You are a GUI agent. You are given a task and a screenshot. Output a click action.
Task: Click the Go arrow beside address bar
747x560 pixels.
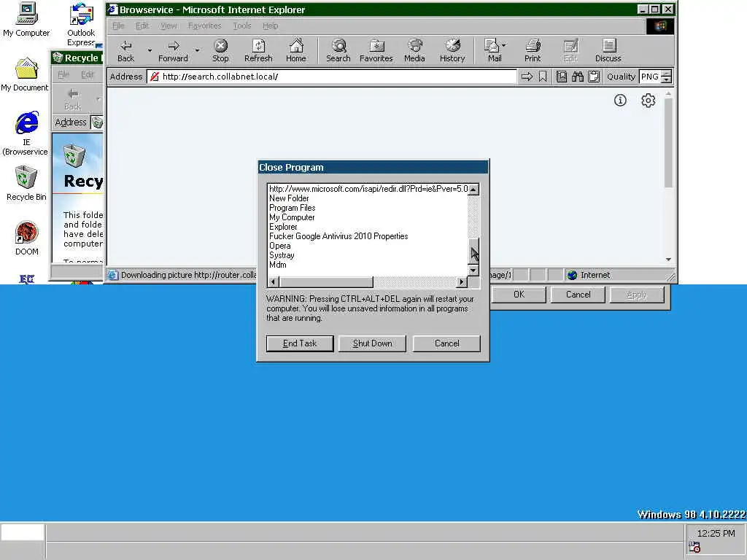tap(527, 77)
